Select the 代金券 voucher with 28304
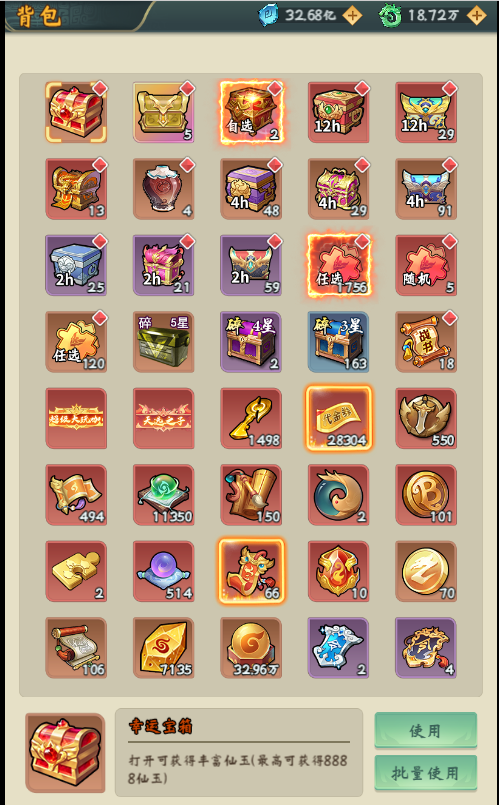 coord(339,418)
